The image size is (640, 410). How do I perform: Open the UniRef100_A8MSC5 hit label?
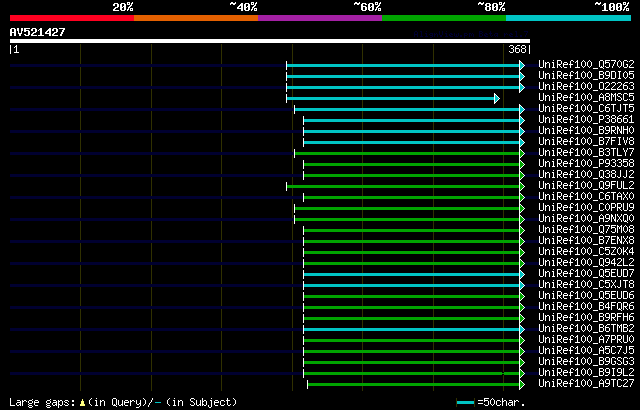coord(586,98)
